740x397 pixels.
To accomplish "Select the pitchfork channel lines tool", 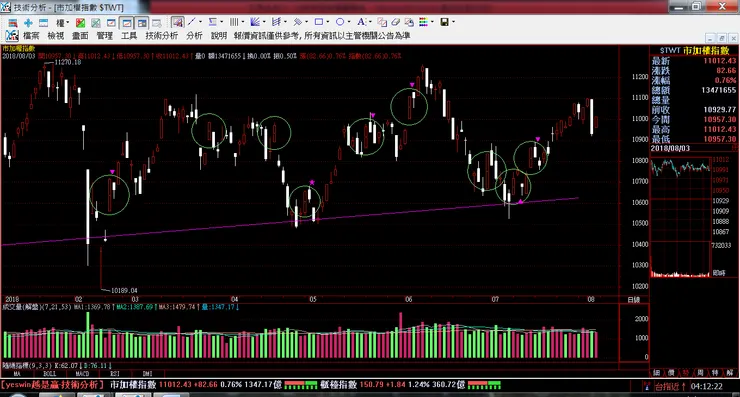I will [x=277, y=22].
